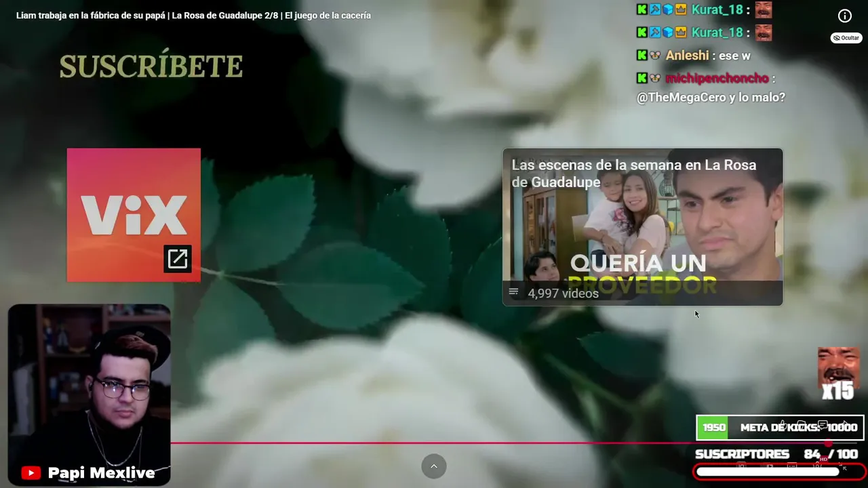Viewport: 868px width, 488px height.
Task: Click chat username Anleshi
Action: pos(687,56)
